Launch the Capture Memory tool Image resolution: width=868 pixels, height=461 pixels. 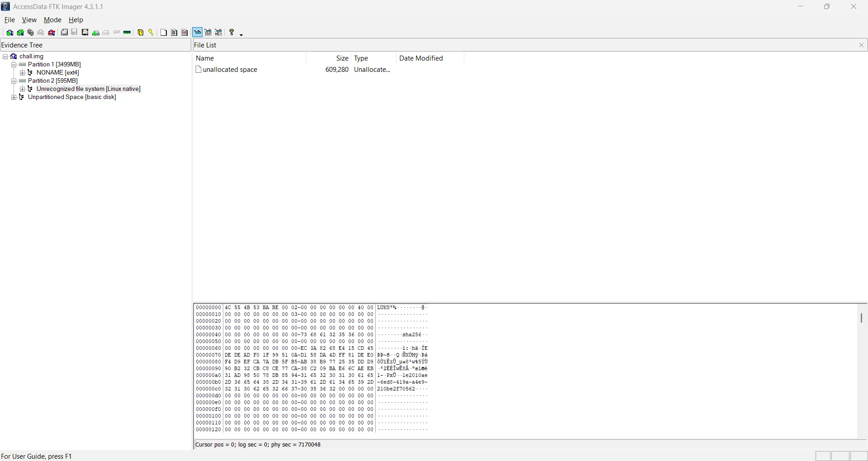click(x=127, y=33)
